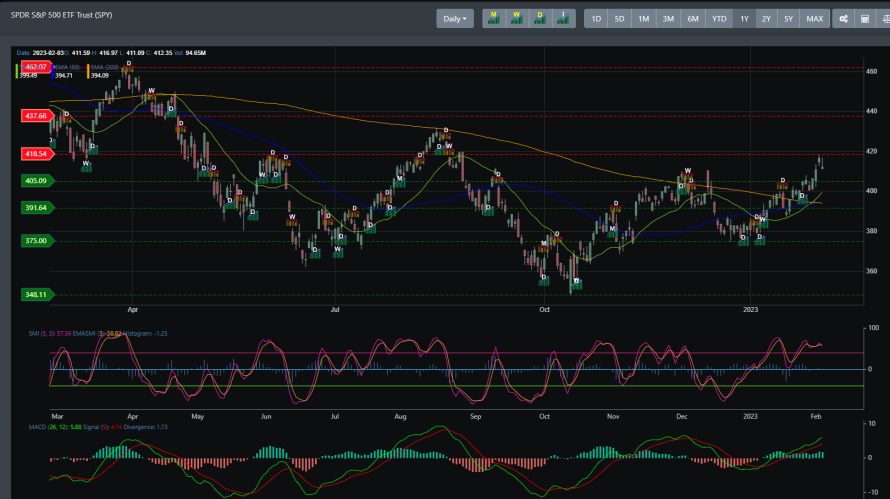The width and height of the screenshot is (890, 499).
Task: Select the MAX time range
Action: click(x=815, y=19)
